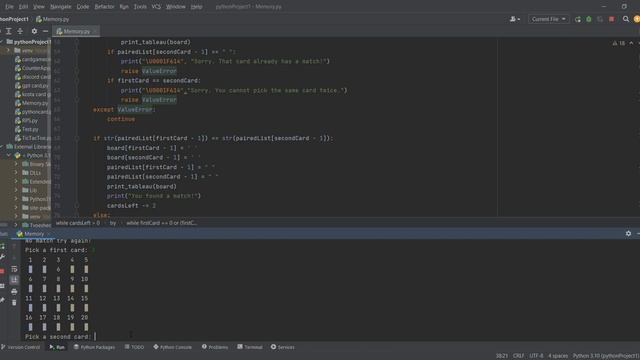Screen dimensions: 640x360
Task: Click the Rerun icon in top toolbar
Action: coord(578,19)
